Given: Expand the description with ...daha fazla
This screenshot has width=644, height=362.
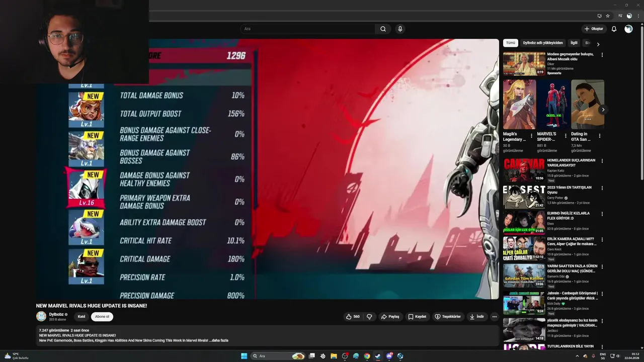Looking at the screenshot, I should click(x=219, y=340).
